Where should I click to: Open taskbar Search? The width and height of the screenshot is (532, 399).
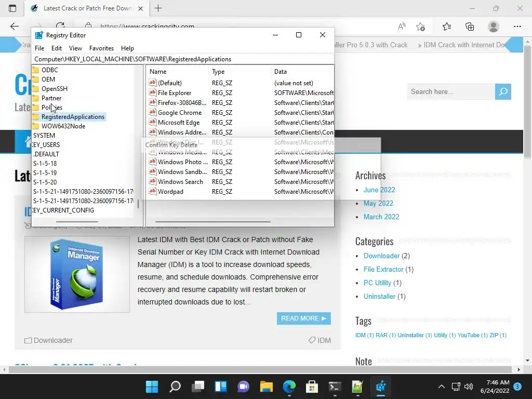coord(175,387)
